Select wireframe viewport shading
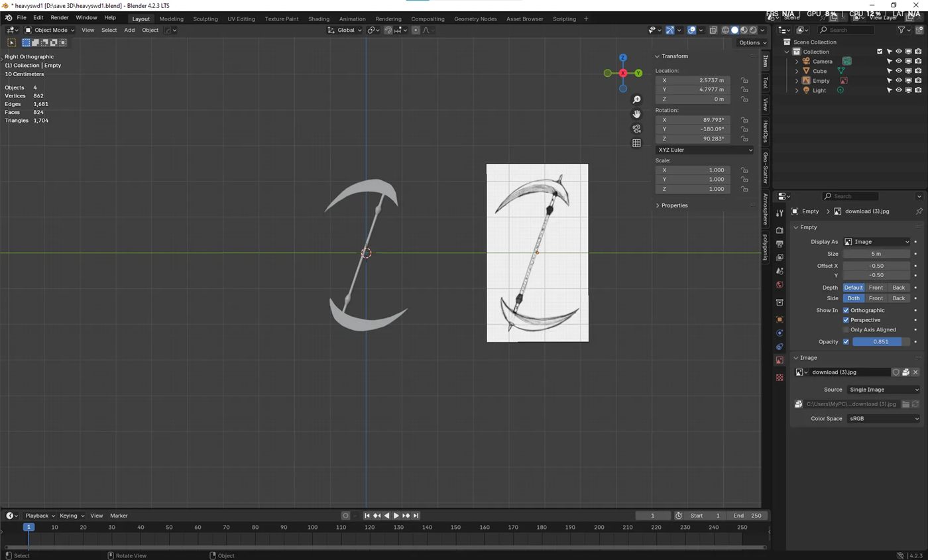 click(725, 30)
